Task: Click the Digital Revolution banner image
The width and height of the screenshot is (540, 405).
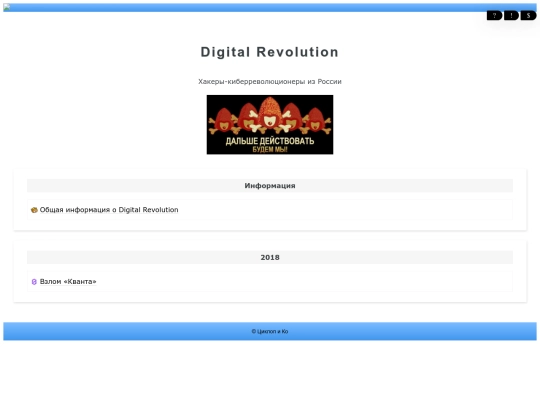Action: (x=270, y=125)
